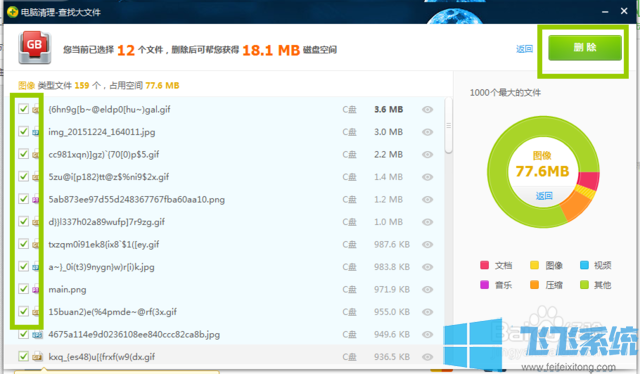
Task: Toggle checkbox for d})l337h02a89wufp]7r9zg.gif
Action: pos(23,221)
